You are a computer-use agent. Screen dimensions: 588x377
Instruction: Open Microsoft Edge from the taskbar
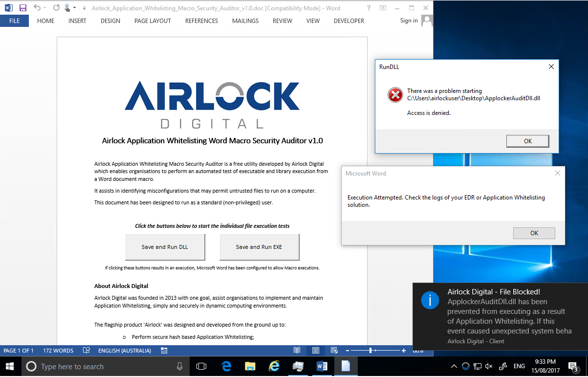(x=226, y=366)
